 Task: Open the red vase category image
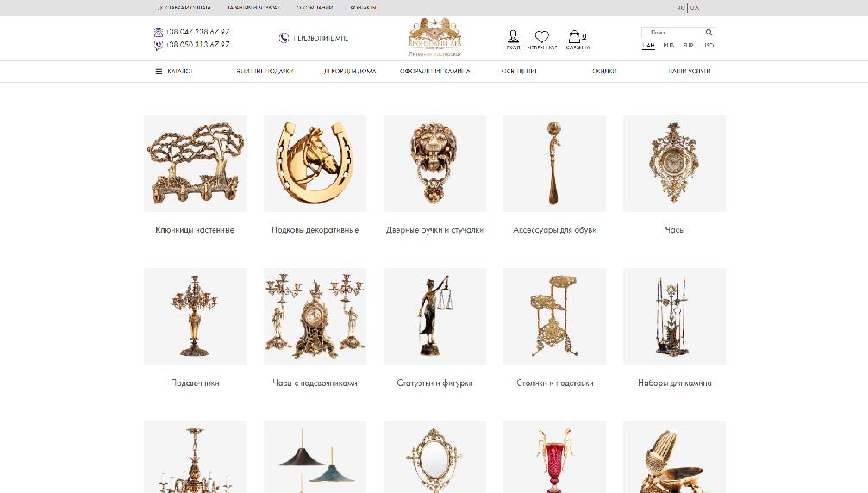click(554, 457)
